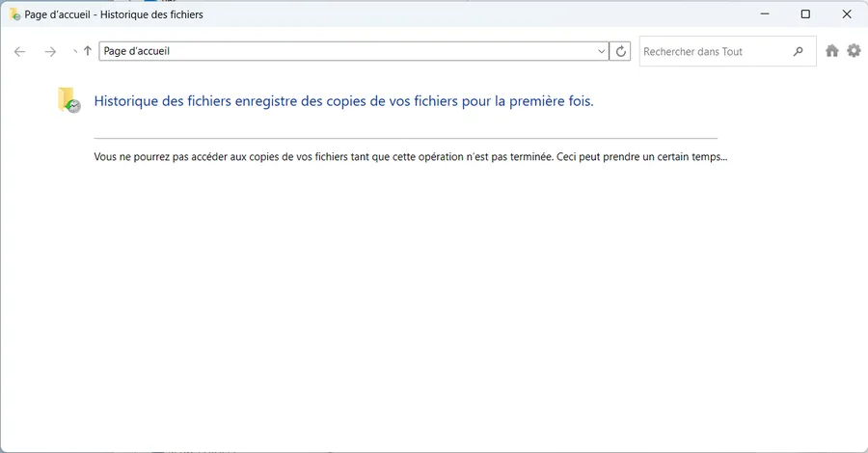Click inside the Page d'accueil address bar
Image resolution: width=868 pixels, height=453 pixels.
tap(347, 51)
